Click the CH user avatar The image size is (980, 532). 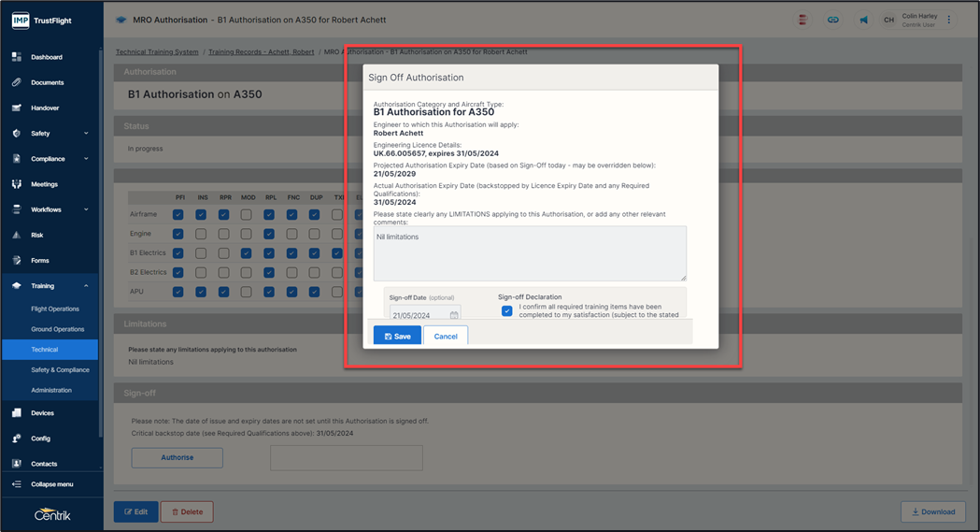point(888,20)
